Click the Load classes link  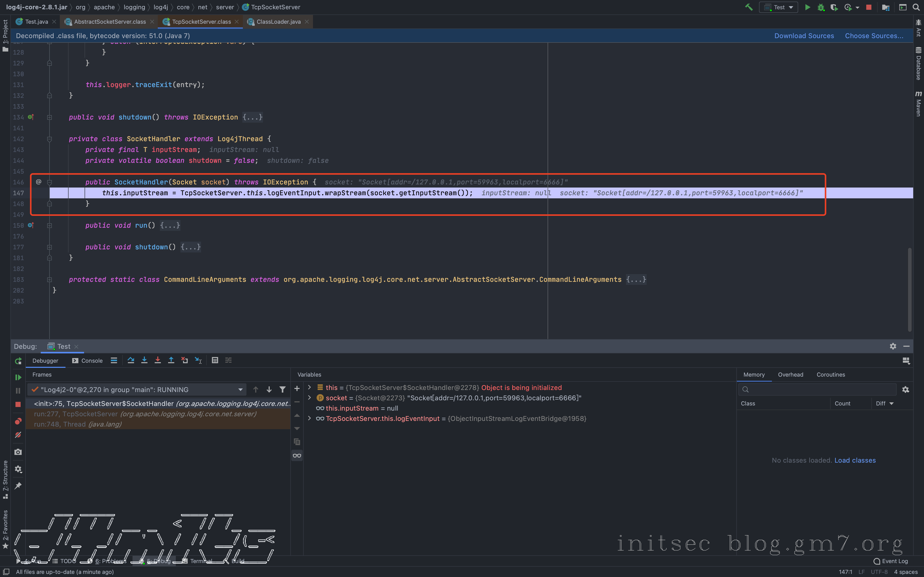point(855,460)
